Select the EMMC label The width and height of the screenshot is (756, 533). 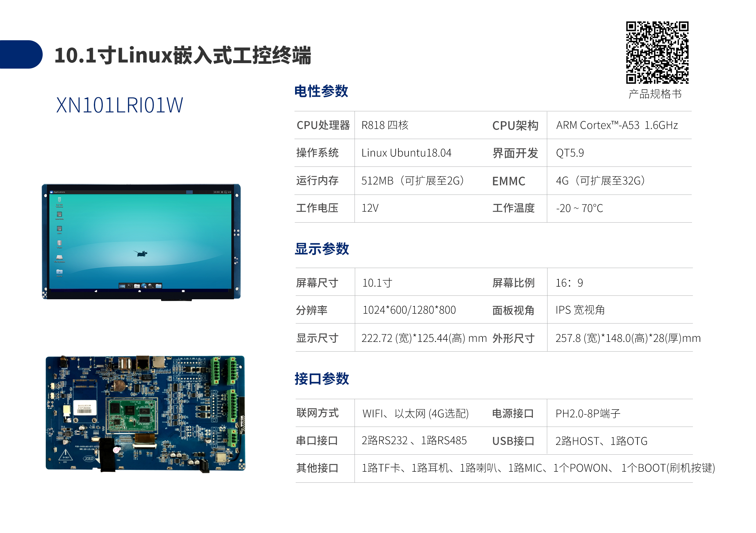tap(509, 181)
